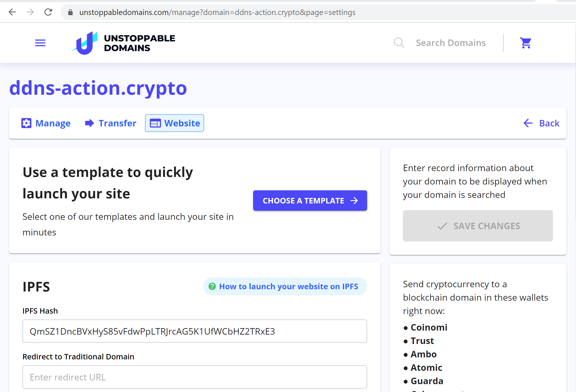Click the Transfer menu option

(x=110, y=123)
